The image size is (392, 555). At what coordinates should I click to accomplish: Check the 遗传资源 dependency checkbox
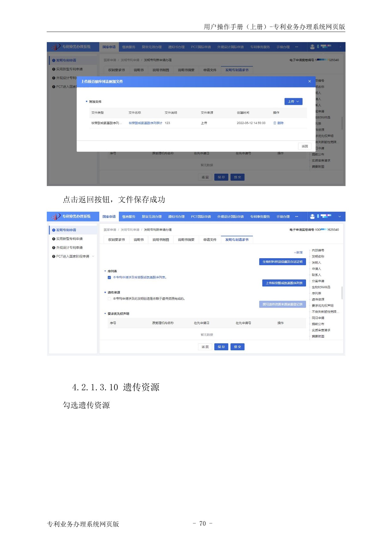coord(109,299)
